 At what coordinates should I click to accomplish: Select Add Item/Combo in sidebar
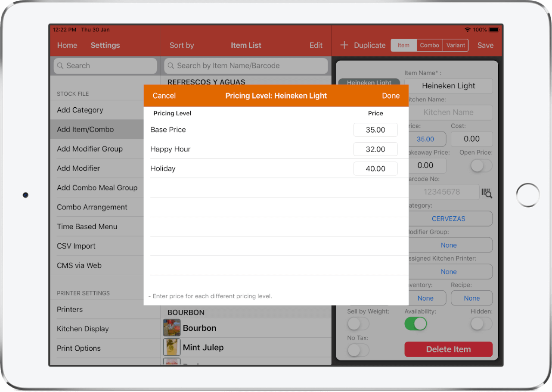click(97, 129)
